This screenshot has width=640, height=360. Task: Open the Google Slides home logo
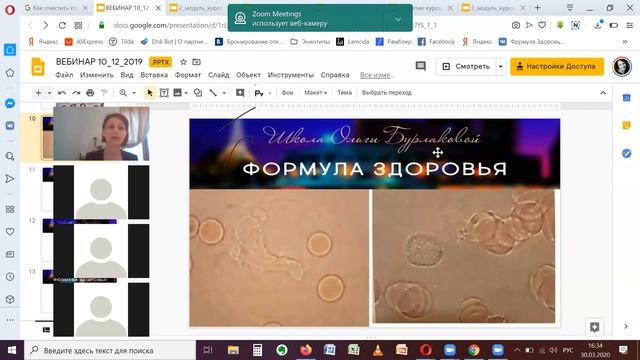pos(38,67)
